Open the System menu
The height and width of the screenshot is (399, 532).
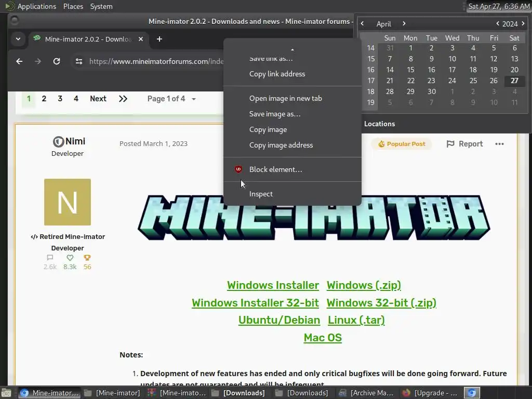(x=101, y=6)
